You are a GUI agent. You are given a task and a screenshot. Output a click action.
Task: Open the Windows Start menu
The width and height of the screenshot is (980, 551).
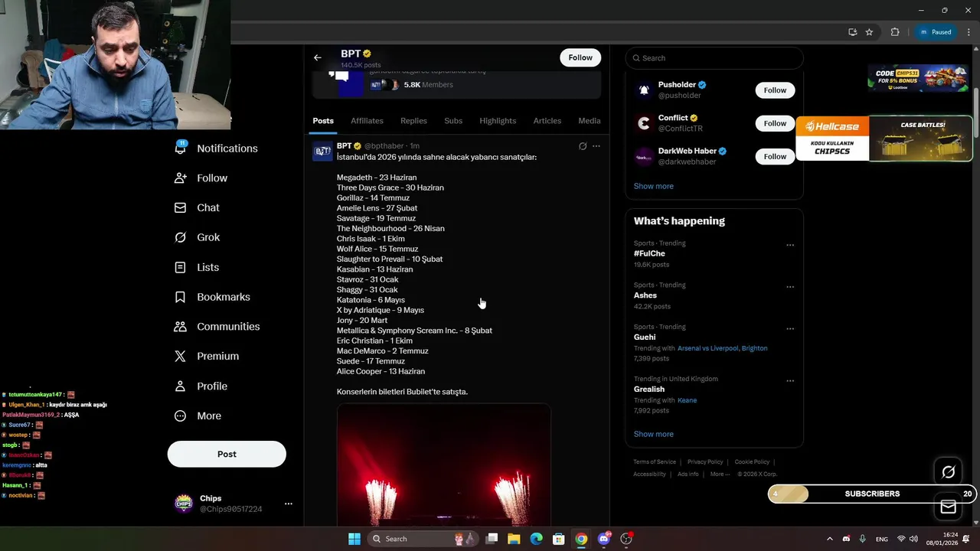pos(354,539)
